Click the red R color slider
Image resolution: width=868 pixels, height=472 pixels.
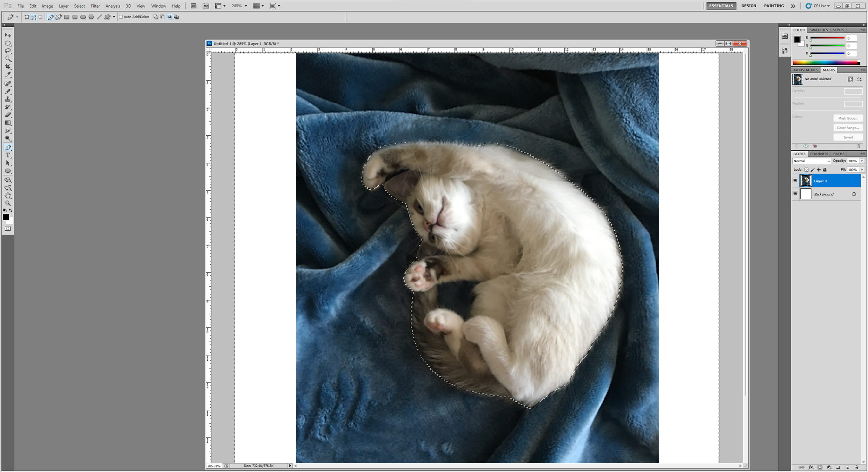pyautogui.click(x=827, y=38)
